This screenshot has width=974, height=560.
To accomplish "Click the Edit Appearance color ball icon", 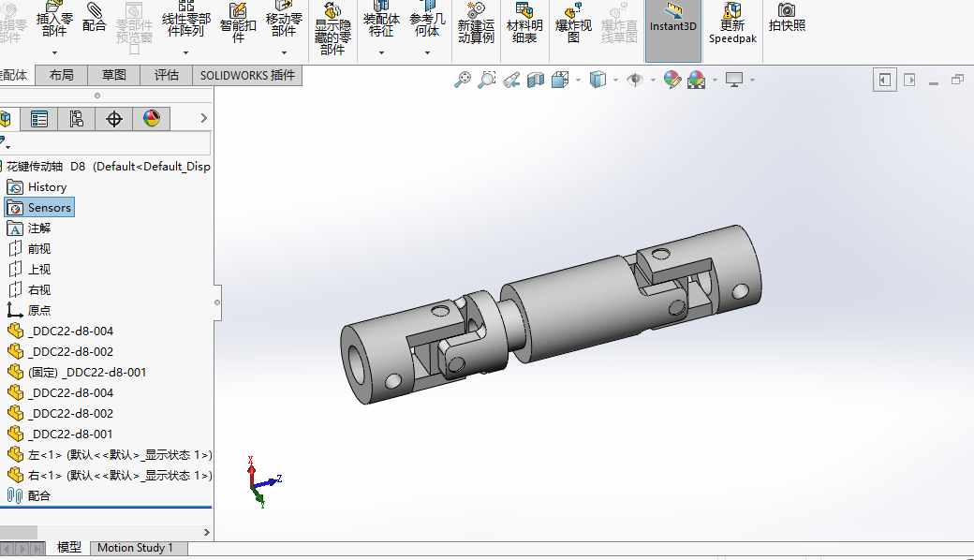I will click(672, 80).
